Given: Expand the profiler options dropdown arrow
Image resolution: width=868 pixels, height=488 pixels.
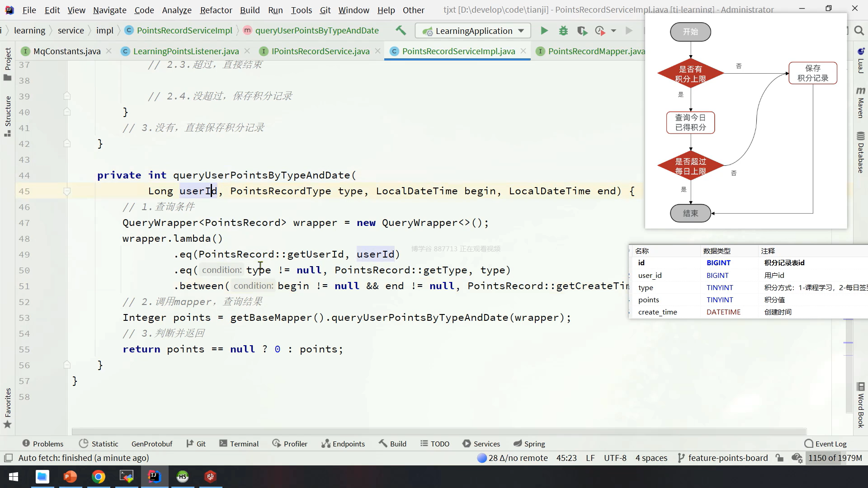Looking at the screenshot, I should click(613, 31).
